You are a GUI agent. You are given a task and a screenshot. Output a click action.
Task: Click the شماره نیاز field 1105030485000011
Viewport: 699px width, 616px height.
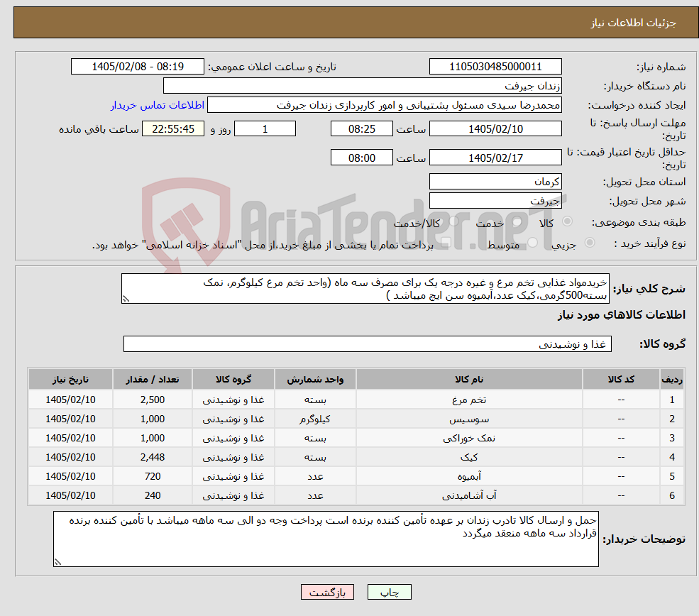495,67
